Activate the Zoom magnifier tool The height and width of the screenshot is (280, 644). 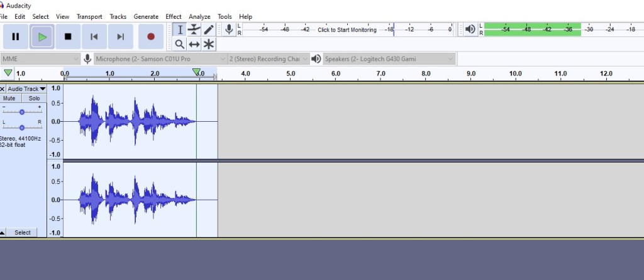(x=180, y=44)
